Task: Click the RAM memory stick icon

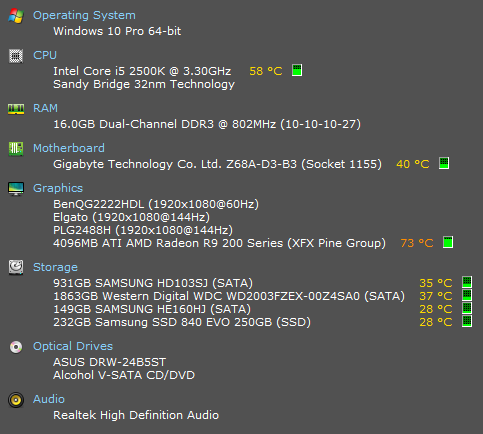Action: coord(16,109)
